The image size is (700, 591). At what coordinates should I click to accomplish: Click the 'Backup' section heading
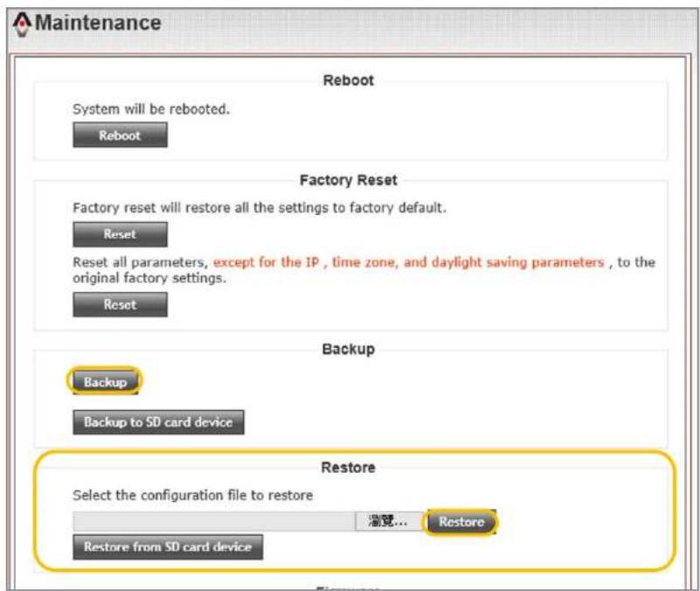pyautogui.click(x=348, y=349)
